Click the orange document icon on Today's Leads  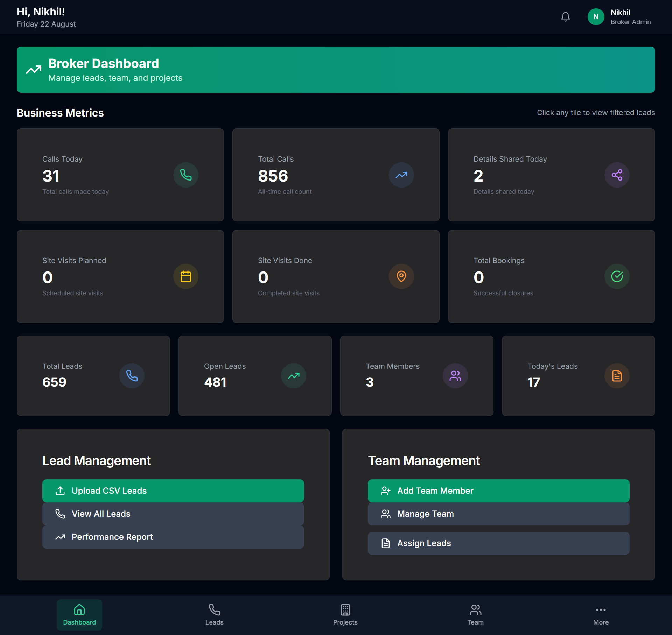[617, 376]
